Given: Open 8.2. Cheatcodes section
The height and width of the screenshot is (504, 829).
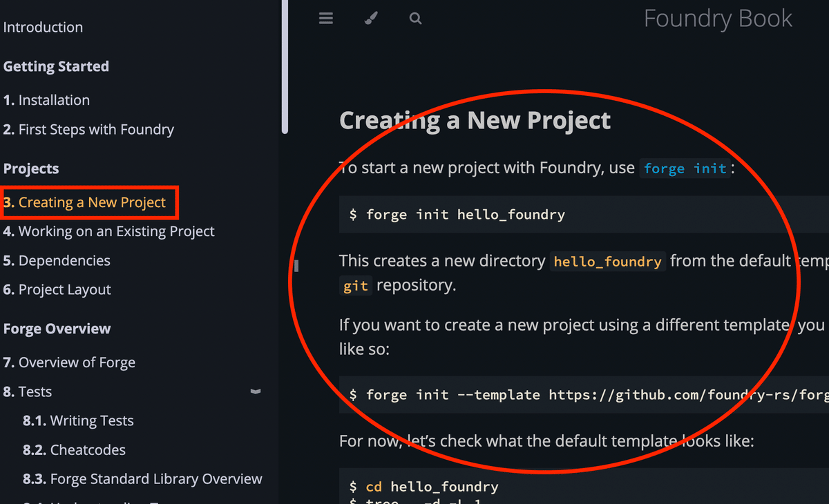Looking at the screenshot, I should coord(74,449).
